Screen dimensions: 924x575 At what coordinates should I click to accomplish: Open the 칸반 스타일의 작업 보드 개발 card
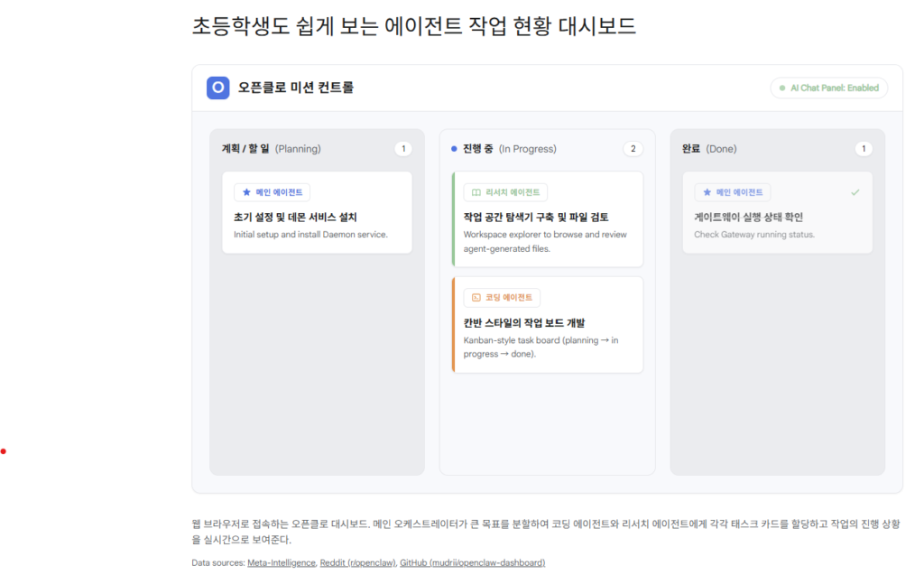tap(548, 325)
